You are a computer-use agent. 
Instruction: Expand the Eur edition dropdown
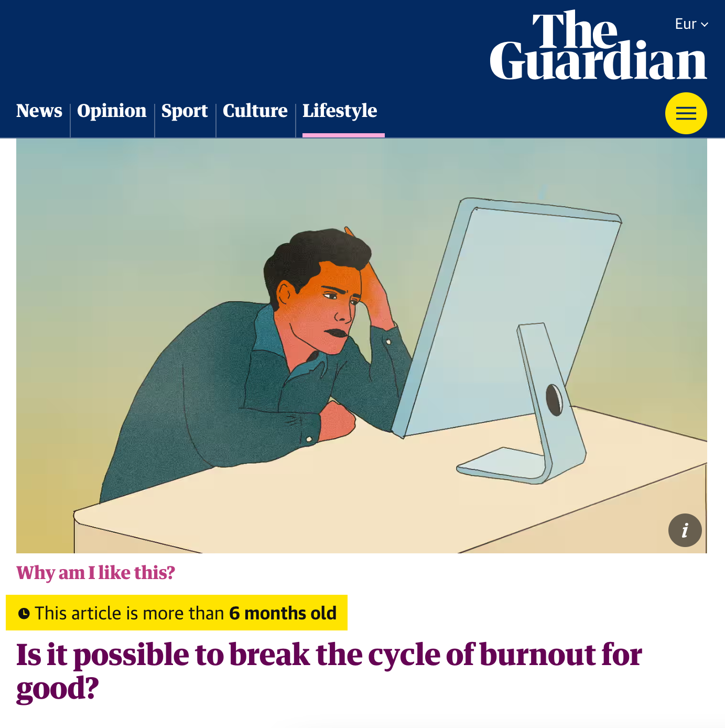click(691, 24)
